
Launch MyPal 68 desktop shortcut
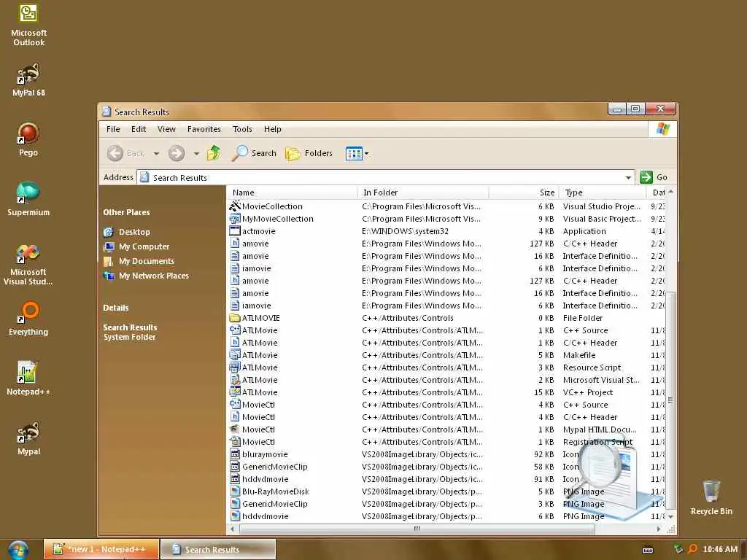28,79
